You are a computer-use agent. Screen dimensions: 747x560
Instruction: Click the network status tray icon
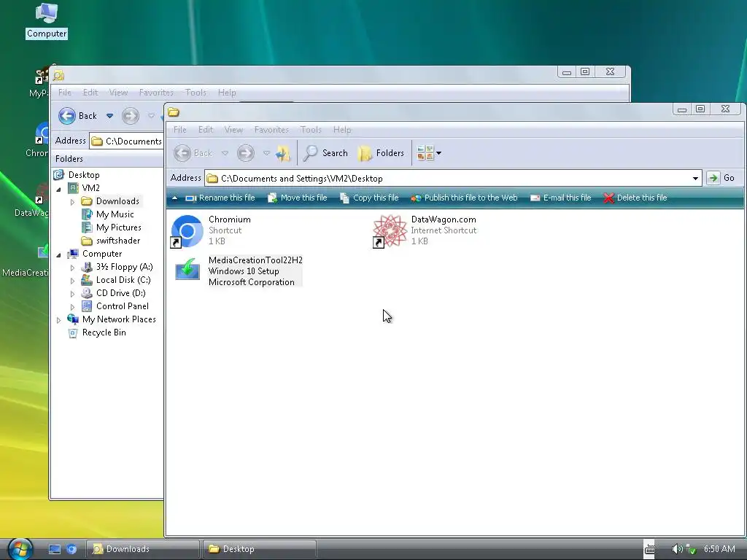pos(691,549)
